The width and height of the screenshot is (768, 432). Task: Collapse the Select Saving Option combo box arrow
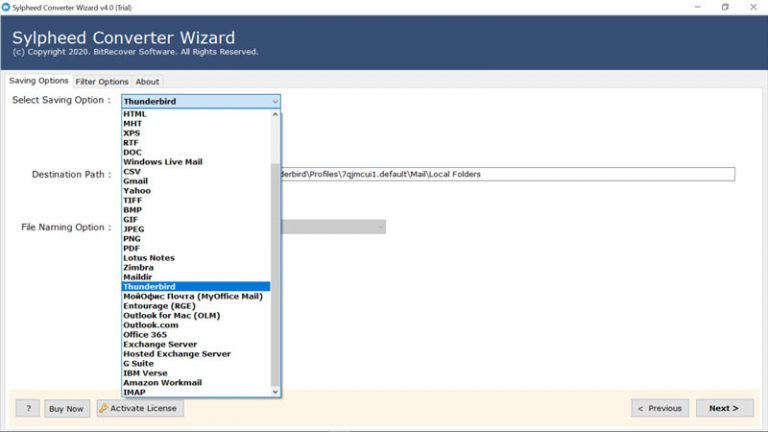point(275,101)
